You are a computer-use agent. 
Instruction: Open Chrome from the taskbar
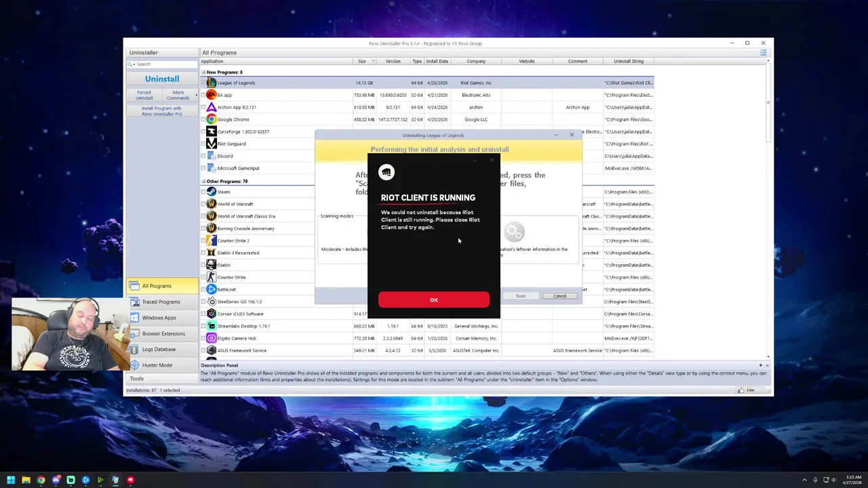(x=41, y=480)
